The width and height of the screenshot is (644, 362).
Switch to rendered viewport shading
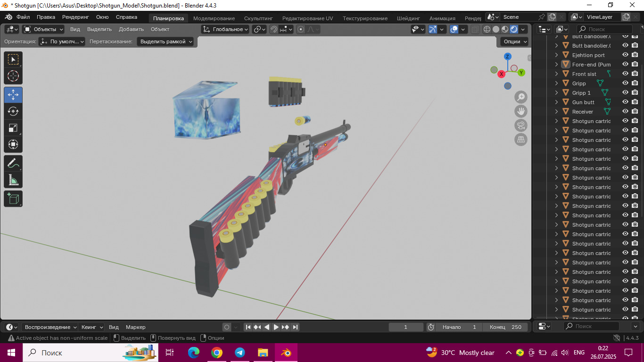point(514,29)
